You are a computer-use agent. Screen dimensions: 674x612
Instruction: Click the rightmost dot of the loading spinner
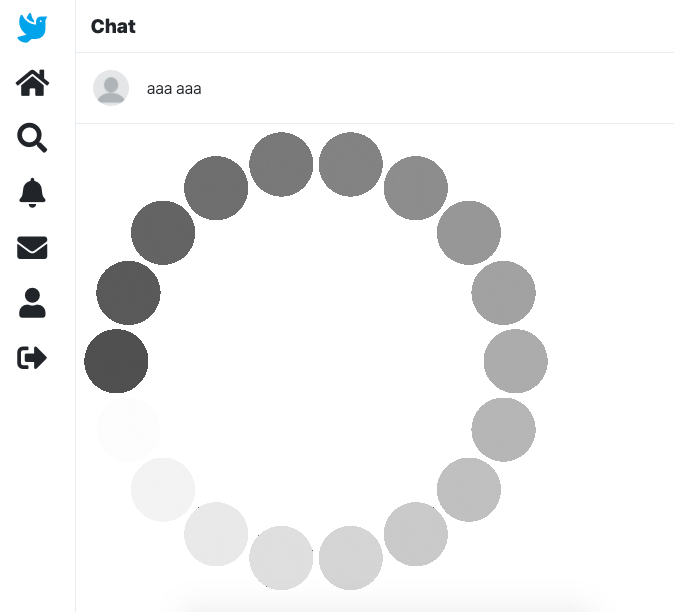point(515,361)
